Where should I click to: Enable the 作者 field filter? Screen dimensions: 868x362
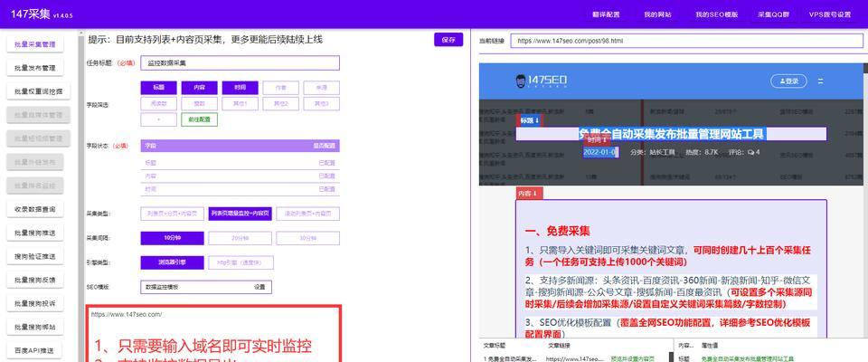pyautogui.click(x=280, y=88)
